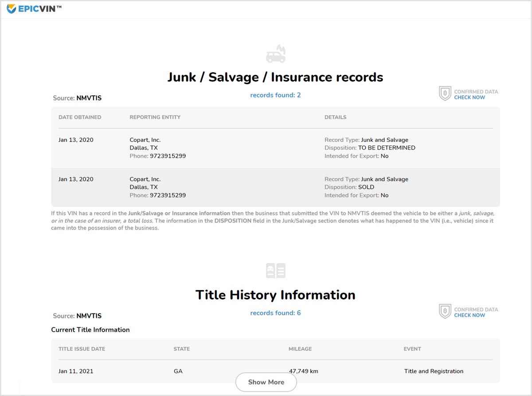532x396 pixels.
Task: Select the Junk / Salvage / Insurance records heading
Action: (x=275, y=77)
